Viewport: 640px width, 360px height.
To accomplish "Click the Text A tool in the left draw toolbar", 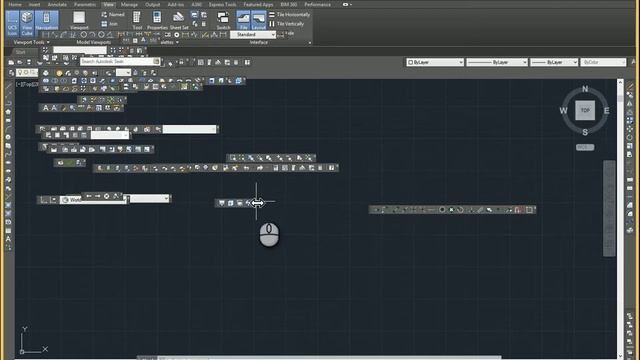I will point(8,239).
